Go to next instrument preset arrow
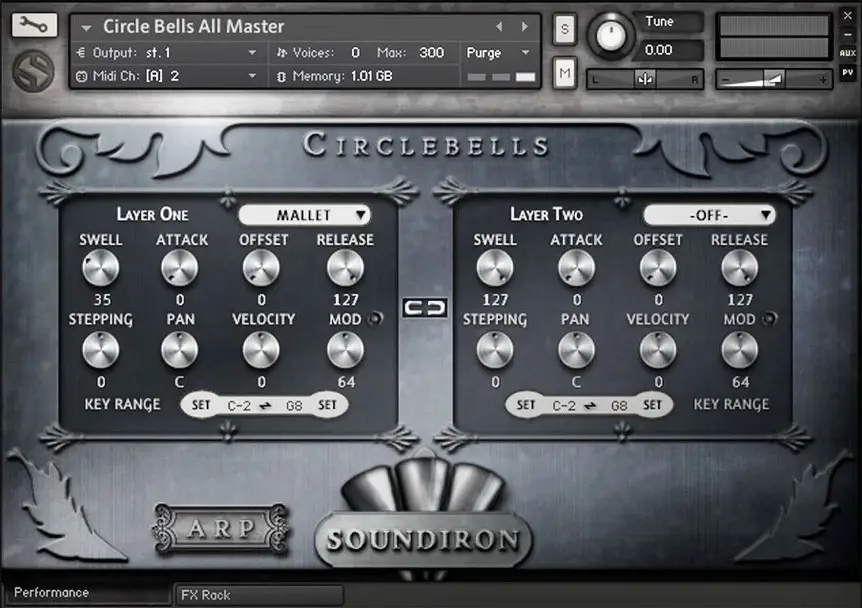Image resolution: width=862 pixels, height=608 pixels. tap(524, 26)
